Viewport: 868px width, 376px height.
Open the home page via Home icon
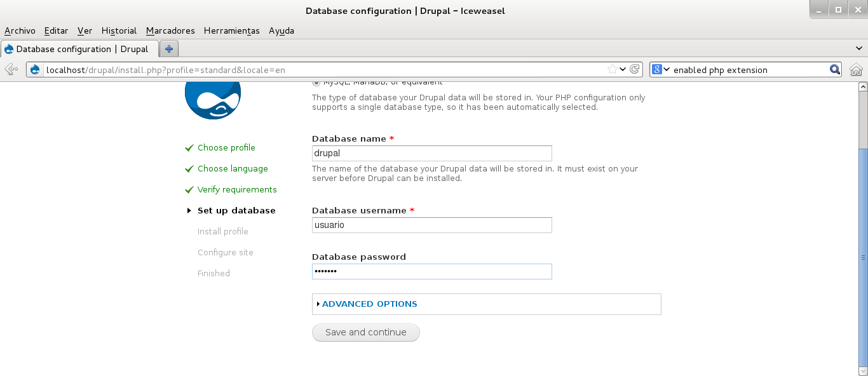click(857, 69)
